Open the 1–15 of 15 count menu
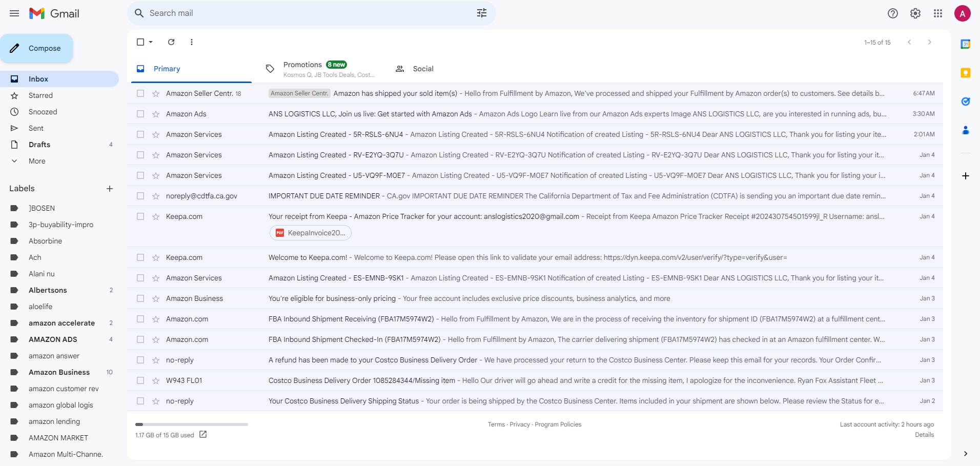 (x=877, y=43)
